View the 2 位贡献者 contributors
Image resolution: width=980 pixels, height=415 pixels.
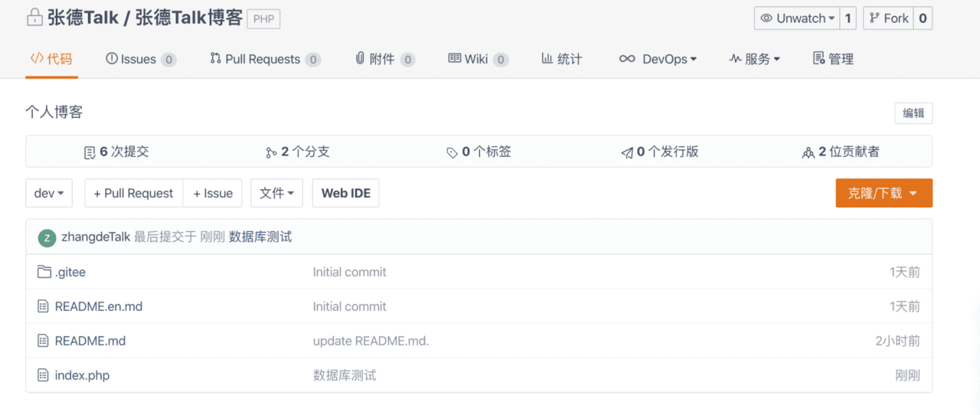[x=841, y=152]
